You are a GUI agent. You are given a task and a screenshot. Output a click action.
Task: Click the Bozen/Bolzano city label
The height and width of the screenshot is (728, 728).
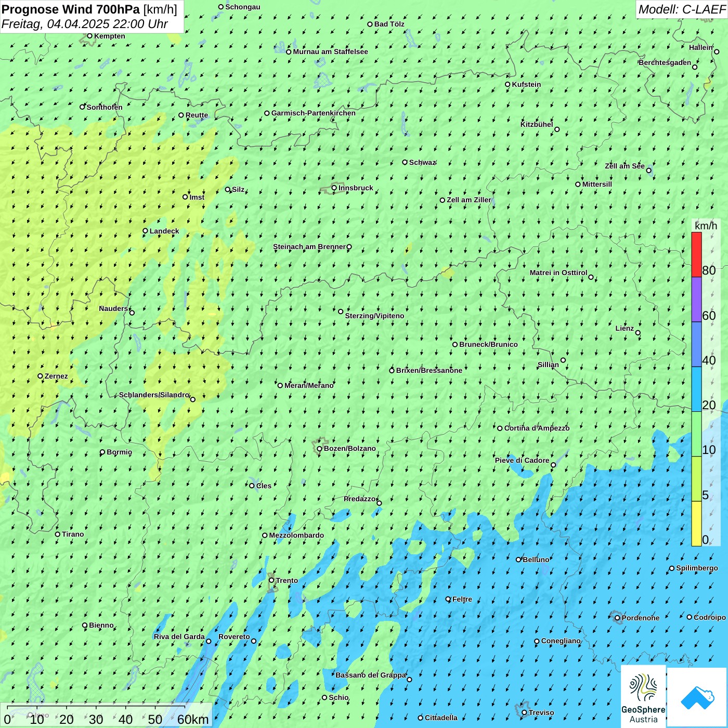pyautogui.click(x=349, y=448)
